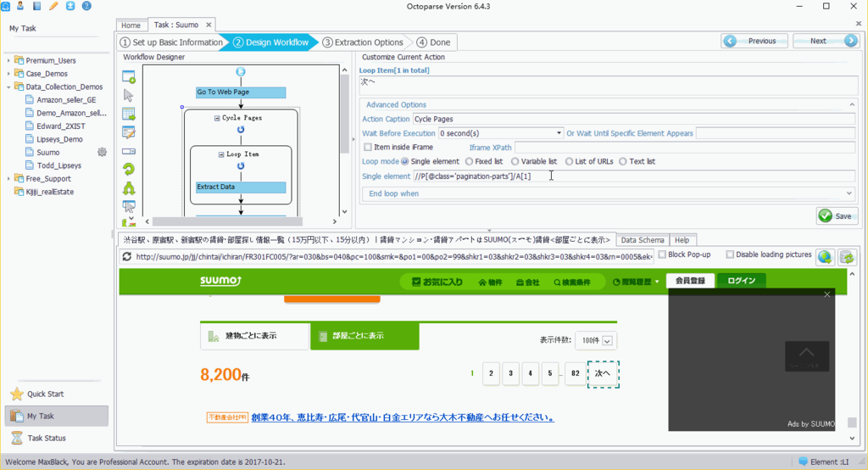Click the workflow designer horizontal scrollbar
868x470 pixels.
[227, 221]
